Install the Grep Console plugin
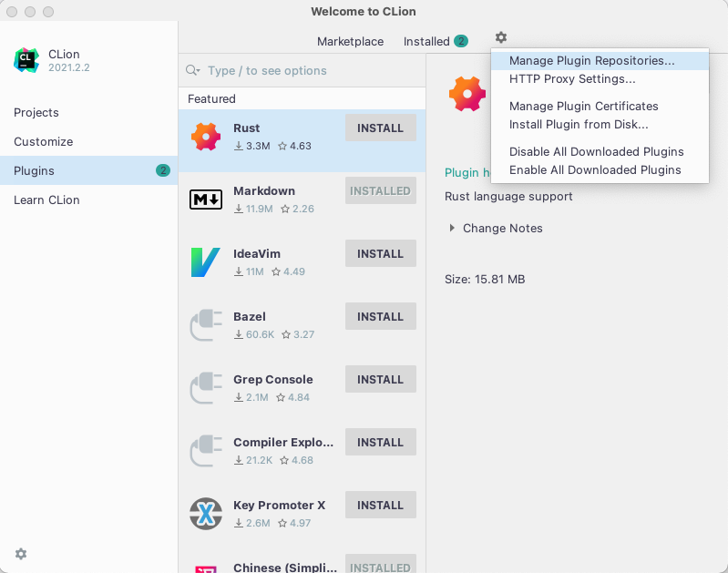 point(380,379)
